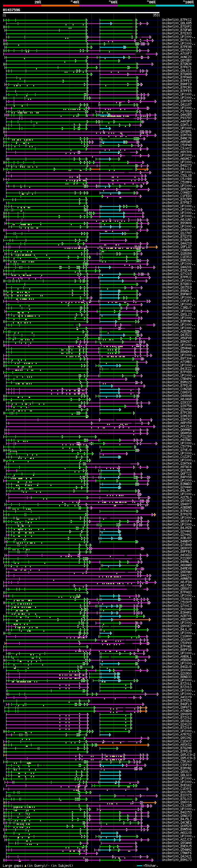Click hit label UniRef100_Q852P0
The width and height of the screenshot is (197, 868).
point(177,189)
